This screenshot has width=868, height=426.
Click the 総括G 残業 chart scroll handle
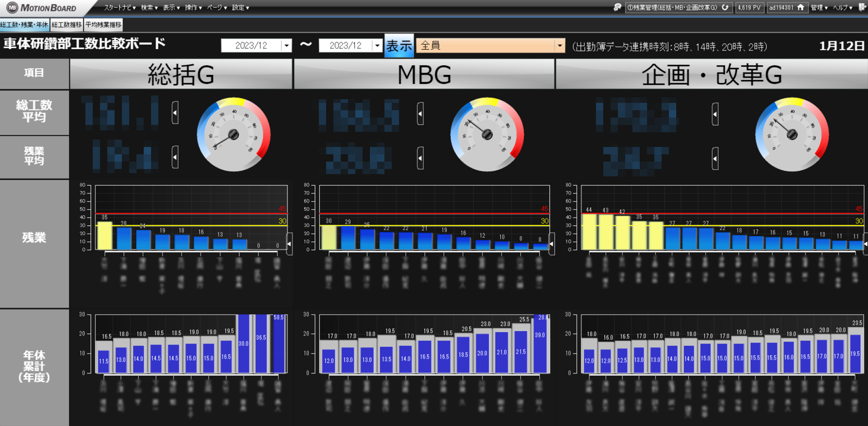tap(289, 244)
